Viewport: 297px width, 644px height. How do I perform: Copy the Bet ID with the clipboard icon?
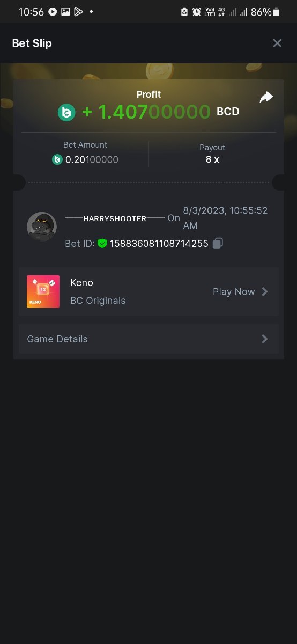[x=217, y=243]
